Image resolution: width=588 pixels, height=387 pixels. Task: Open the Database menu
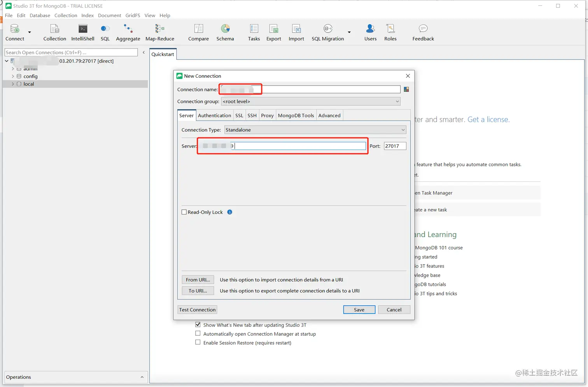[40, 16]
